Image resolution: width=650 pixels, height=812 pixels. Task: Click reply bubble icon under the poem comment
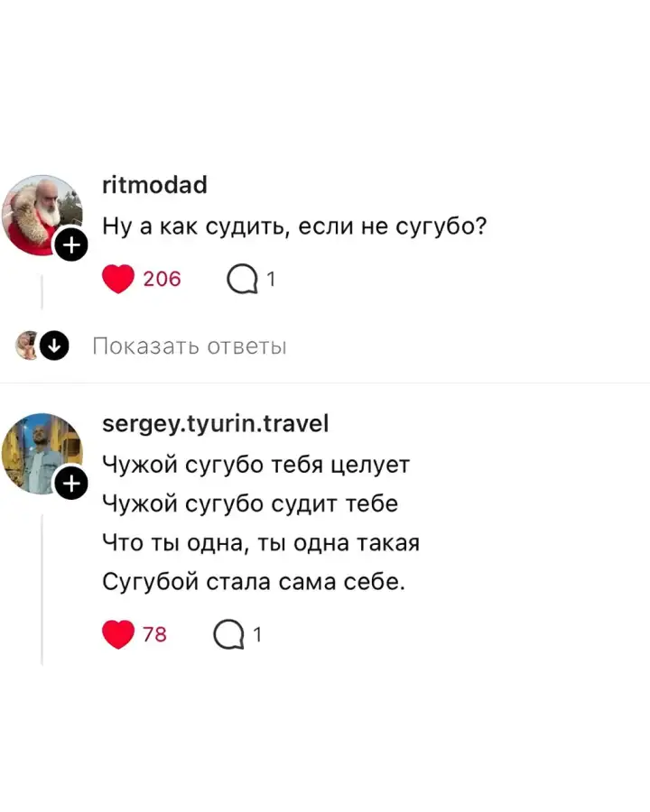pos(230,633)
